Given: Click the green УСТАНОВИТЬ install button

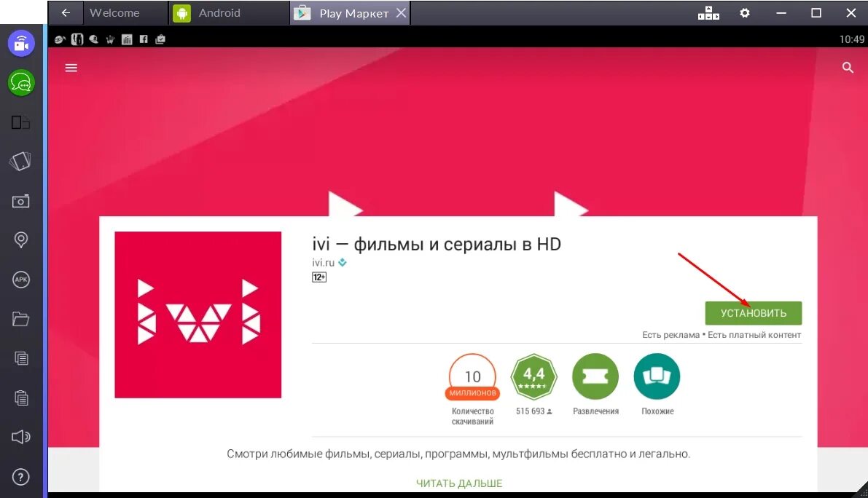Looking at the screenshot, I should (x=754, y=313).
